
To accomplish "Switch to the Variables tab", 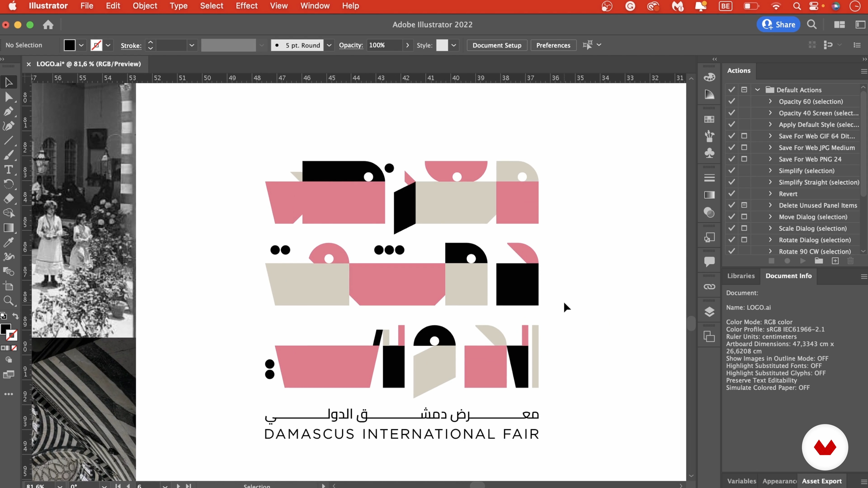I will click(x=741, y=481).
